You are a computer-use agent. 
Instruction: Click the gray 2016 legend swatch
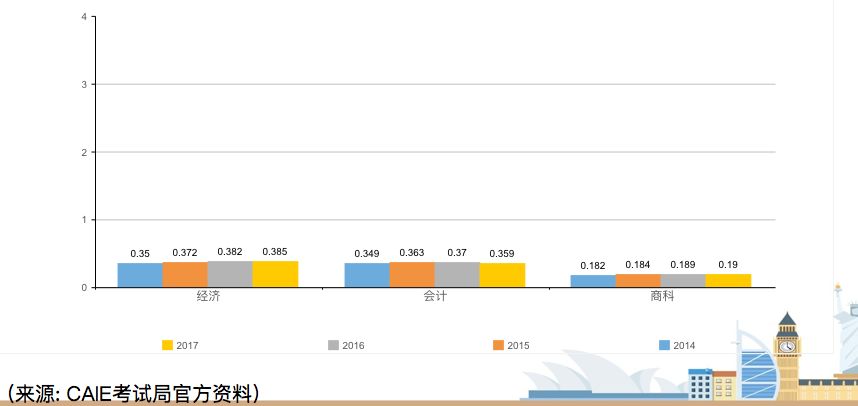click(334, 345)
